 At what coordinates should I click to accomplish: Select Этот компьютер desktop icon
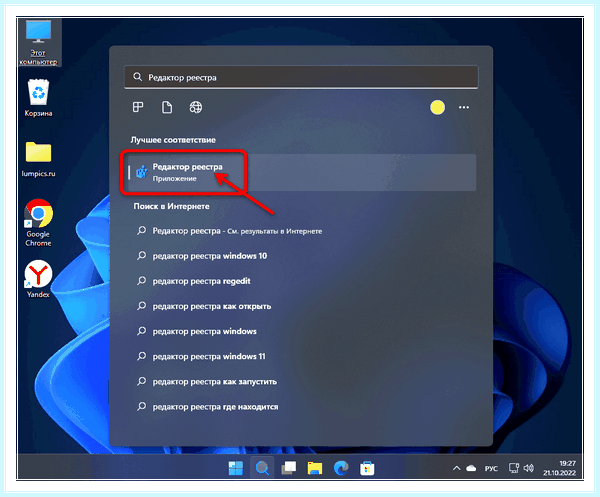tap(38, 42)
